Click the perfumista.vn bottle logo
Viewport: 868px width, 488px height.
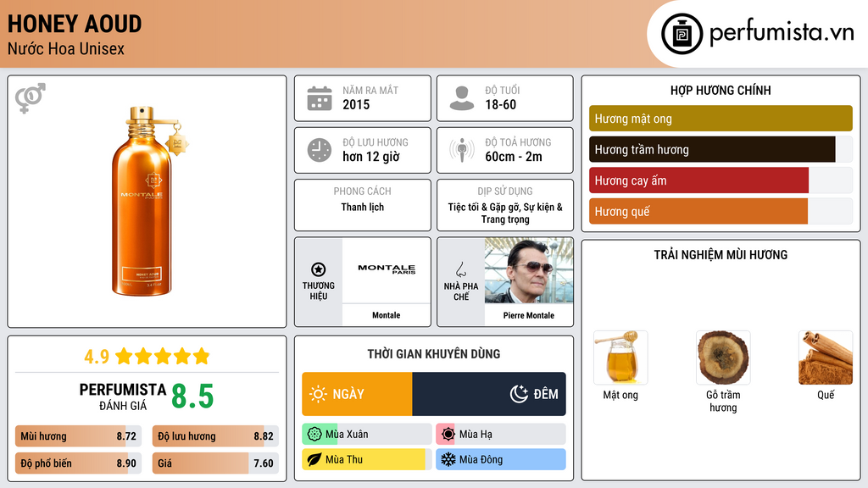pos(681,34)
